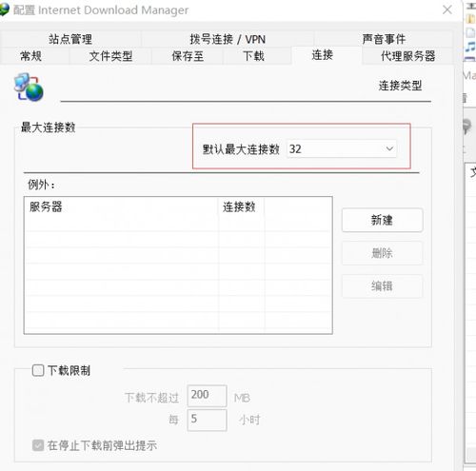
Task: Open the 下载 tab
Action: click(253, 56)
